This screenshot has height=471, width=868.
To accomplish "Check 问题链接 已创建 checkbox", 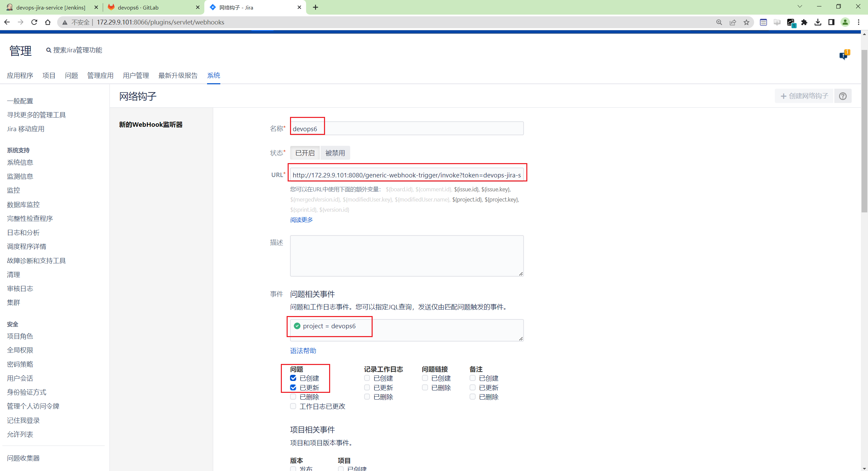I will 425,378.
